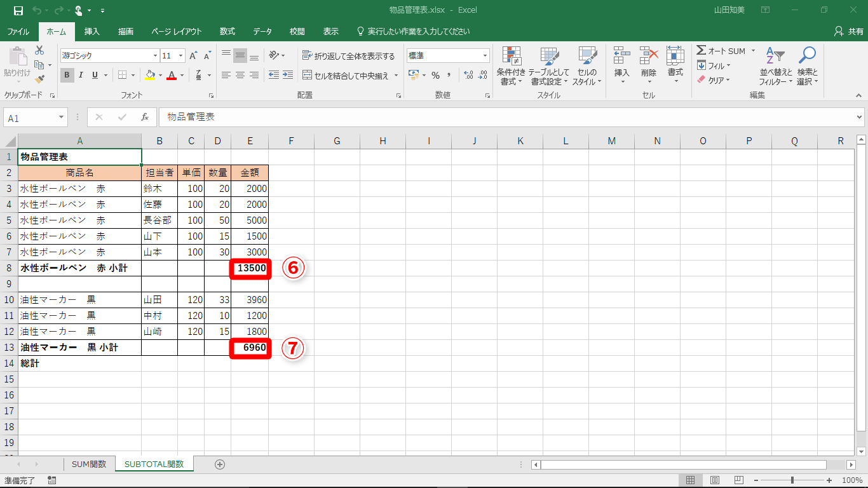Toggle Underline formatting
Viewport: 868px width, 488px height.
95,75
